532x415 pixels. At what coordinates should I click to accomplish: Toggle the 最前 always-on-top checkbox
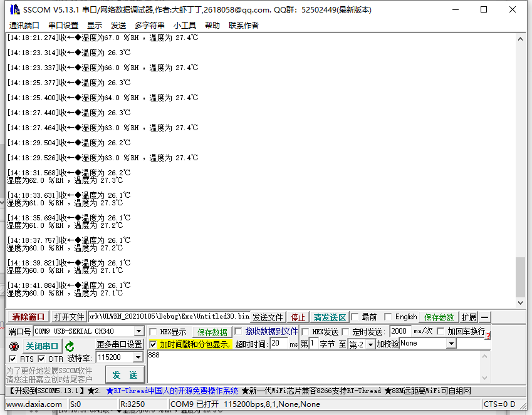(x=355, y=317)
